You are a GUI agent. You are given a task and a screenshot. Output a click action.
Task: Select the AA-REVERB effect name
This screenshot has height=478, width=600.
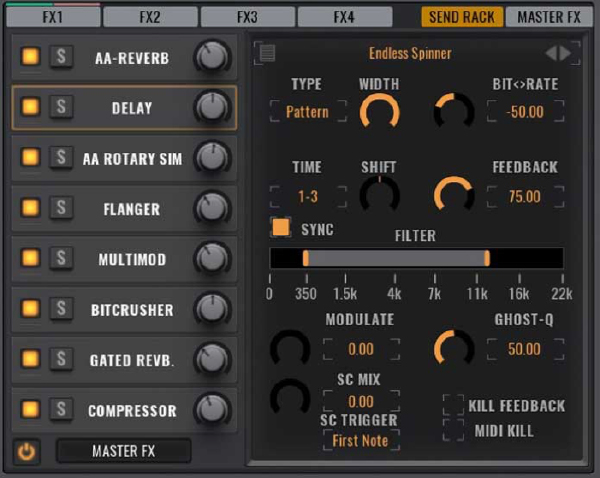pyautogui.click(x=132, y=58)
